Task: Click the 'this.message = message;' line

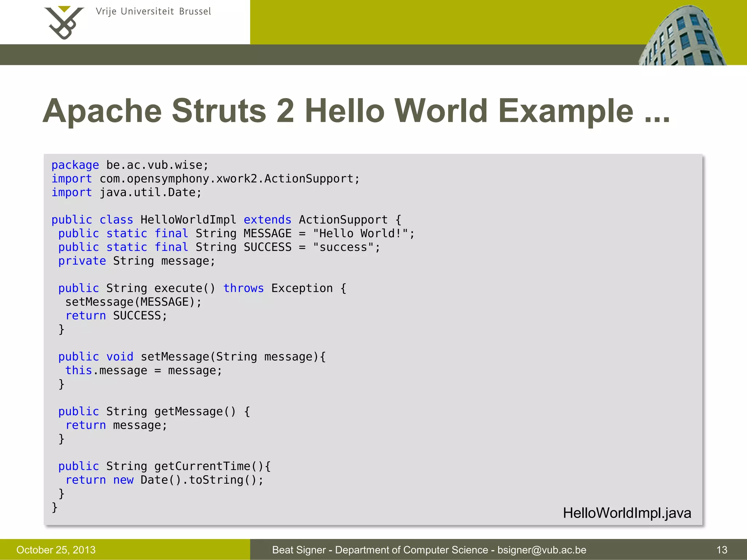Action: pyautogui.click(x=144, y=370)
